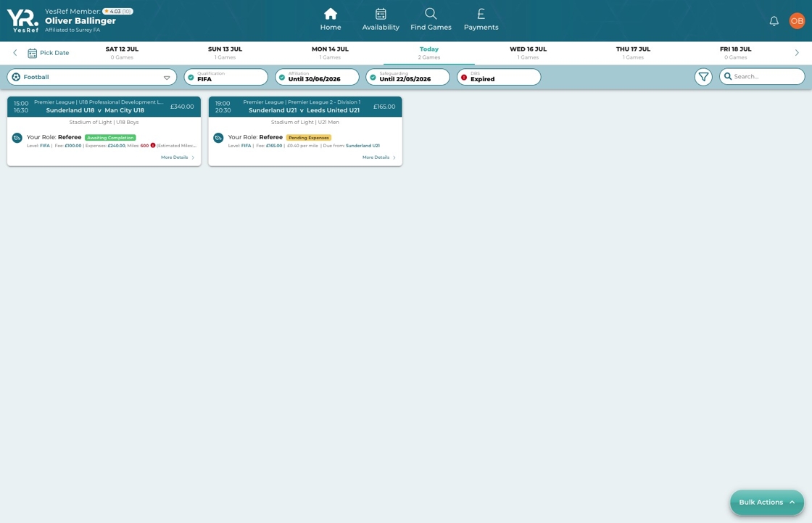This screenshot has height=523, width=812.
Task: Select the SAT 12 JUL tab
Action: point(123,52)
